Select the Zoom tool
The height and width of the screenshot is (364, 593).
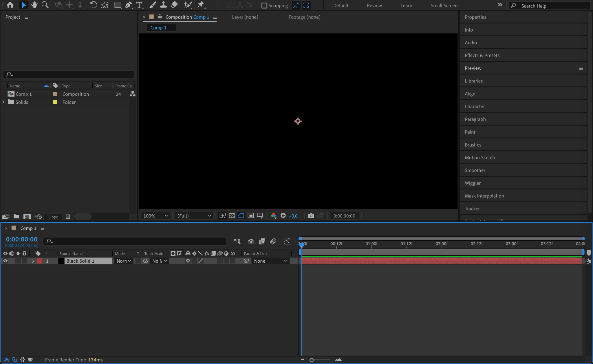[x=45, y=5]
